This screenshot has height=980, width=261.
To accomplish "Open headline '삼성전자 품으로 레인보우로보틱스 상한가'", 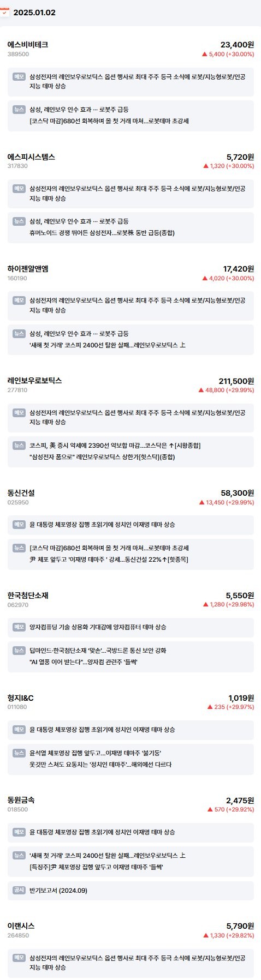I will pyautogui.click(x=102, y=457).
